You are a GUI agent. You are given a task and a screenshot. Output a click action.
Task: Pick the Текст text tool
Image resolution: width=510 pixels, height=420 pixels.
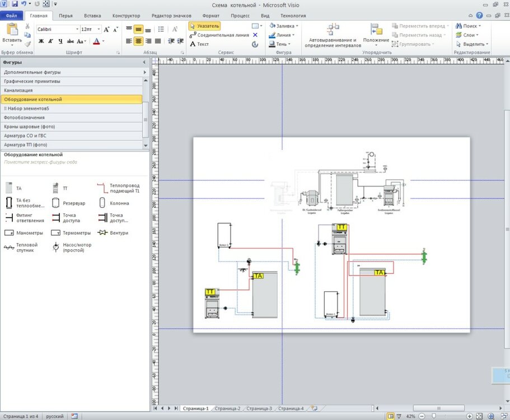tap(200, 44)
